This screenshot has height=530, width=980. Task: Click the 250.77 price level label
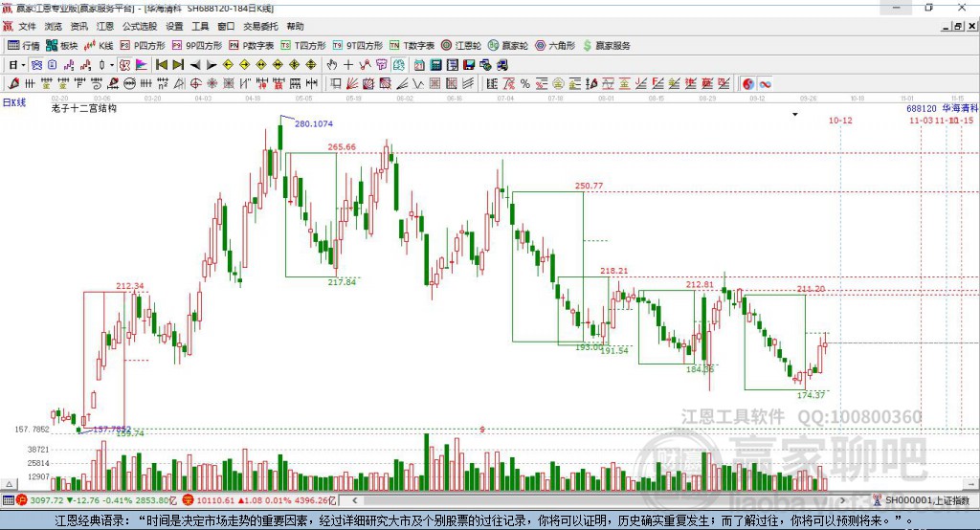coord(589,186)
